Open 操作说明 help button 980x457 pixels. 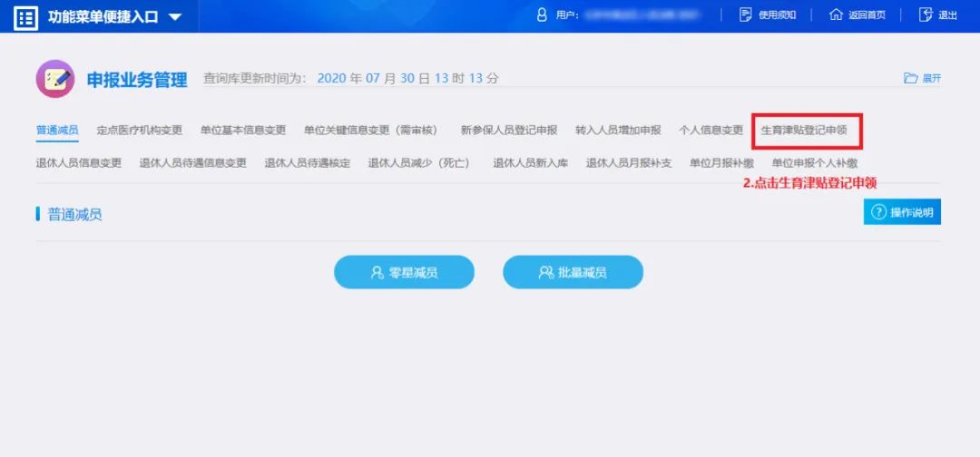(x=902, y=212)
